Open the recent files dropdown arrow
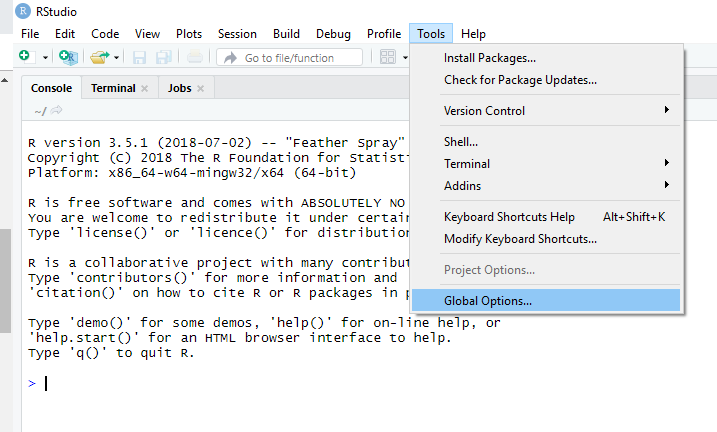 coord(117,57)
